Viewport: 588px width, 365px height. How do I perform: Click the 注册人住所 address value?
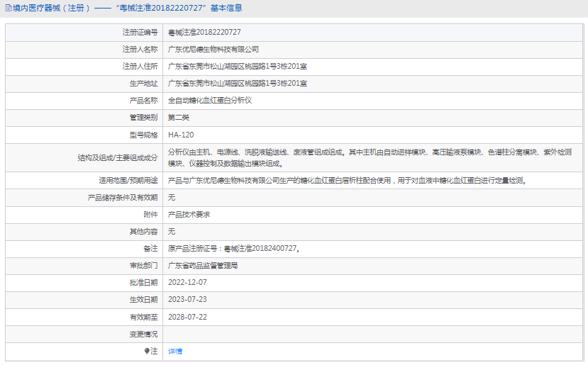click(238, 67)
